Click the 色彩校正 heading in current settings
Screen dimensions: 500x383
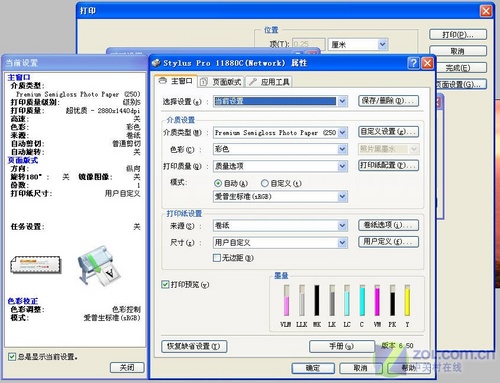23,301
